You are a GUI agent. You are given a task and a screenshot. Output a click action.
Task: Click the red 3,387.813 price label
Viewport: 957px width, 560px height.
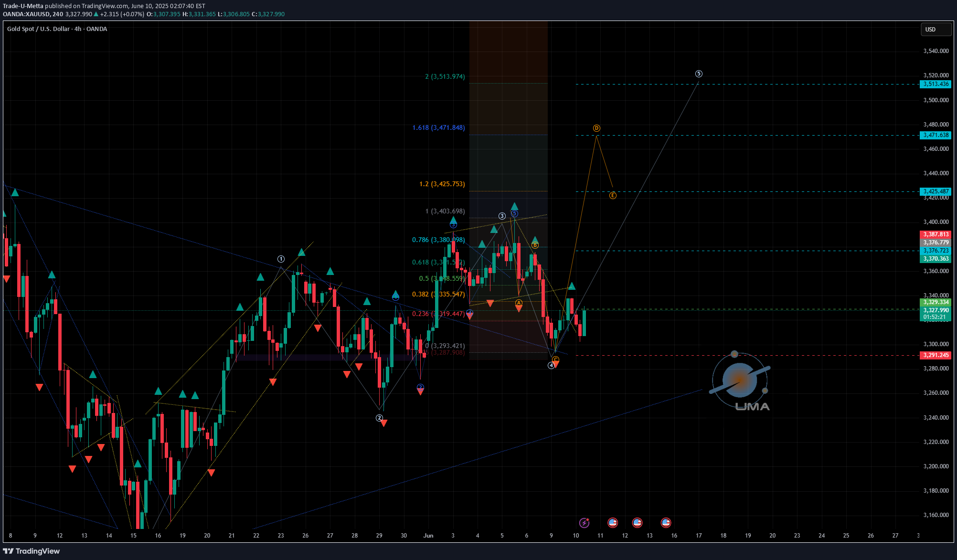click(x=936, y=234)
